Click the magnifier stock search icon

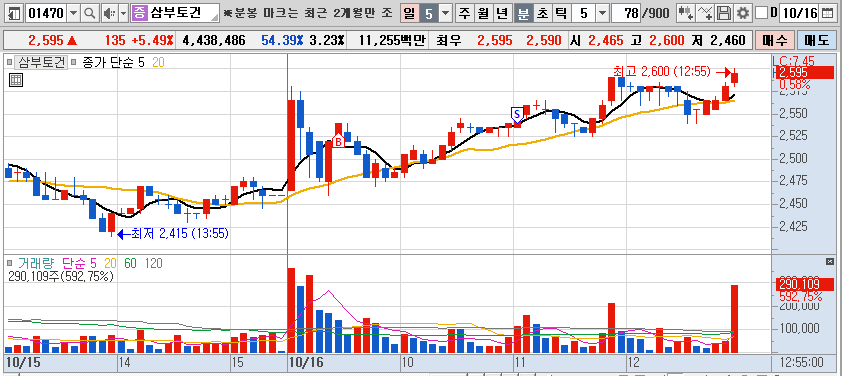[89, 13]
